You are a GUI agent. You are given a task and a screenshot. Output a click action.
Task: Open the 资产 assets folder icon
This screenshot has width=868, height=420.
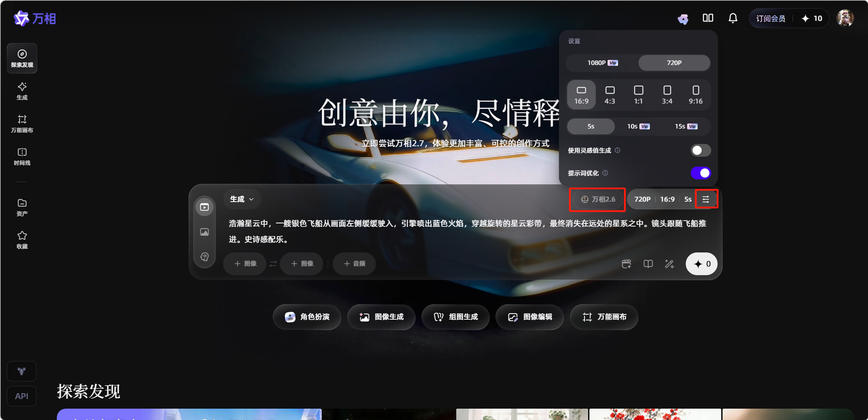[x=22, y=207]
